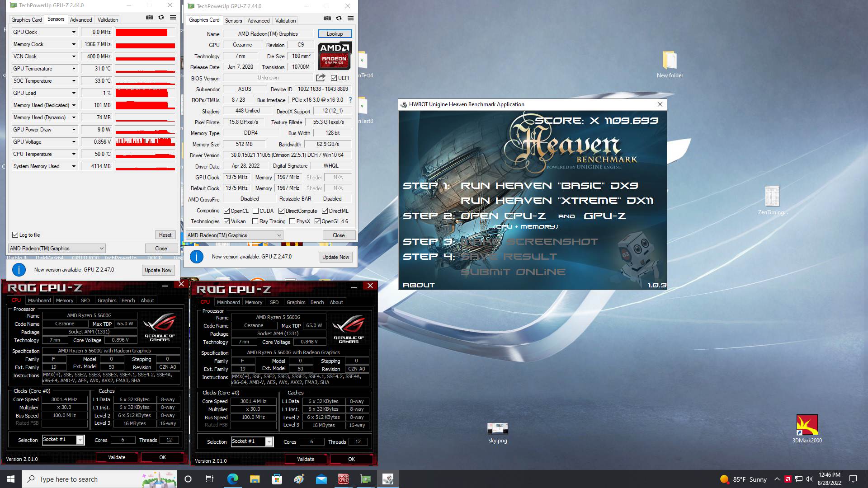Expand GPU Power Draw sensor dropdown
This screenshot has height=488, width=868.
point(74,130)
